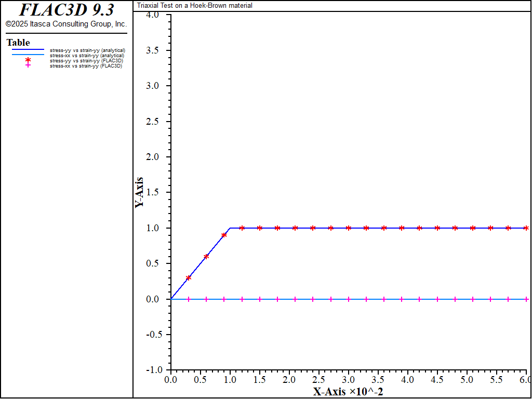Click the 'stress-yy vs strain-yy (FLAC3D)' legend entry

pyautogui.click(x=86, y=61)
